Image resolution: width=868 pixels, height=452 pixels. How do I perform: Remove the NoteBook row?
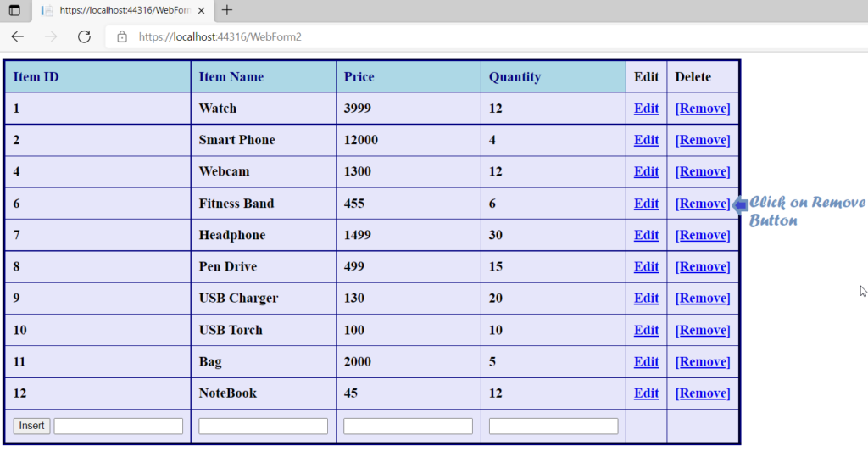703,393
